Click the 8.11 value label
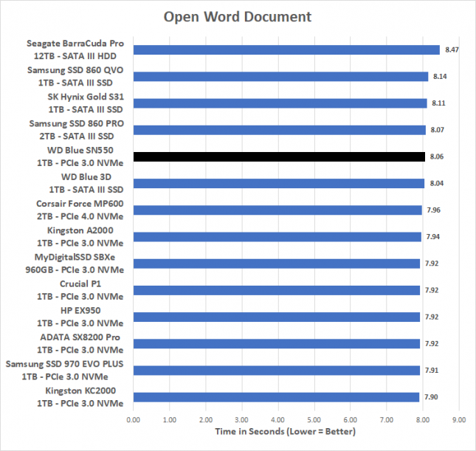Image resolution: width=476 pixels, height=451 pixels. (x=438, y=103)
